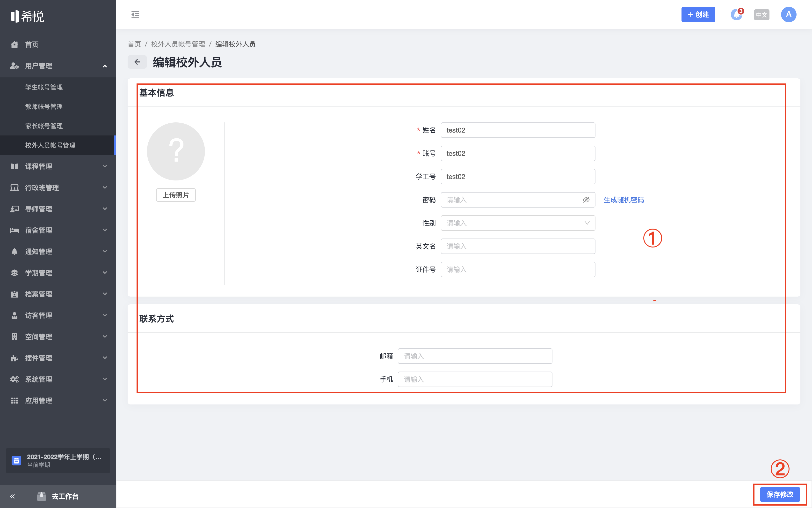Click the 学工号 input field
Image resolution: width=812 pixels, height=508 pixels.
tap(518, 177)
